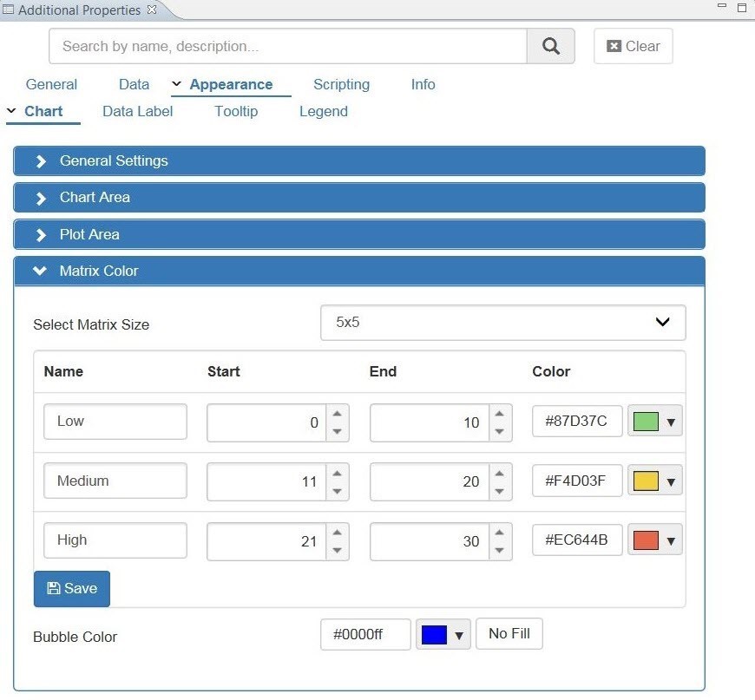Click the magnifying glass search icon
Screen dimensions: 755x700
tap(550, 47)
